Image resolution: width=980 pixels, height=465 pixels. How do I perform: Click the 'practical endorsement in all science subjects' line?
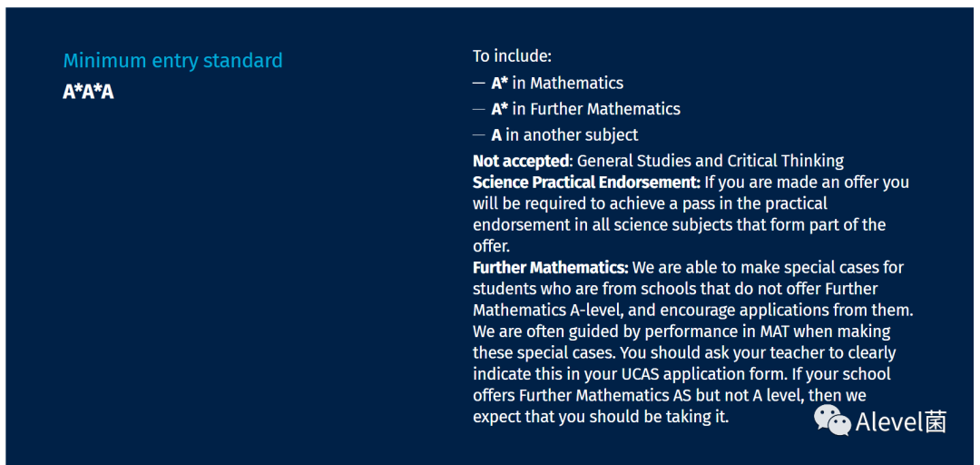(679, 224)
